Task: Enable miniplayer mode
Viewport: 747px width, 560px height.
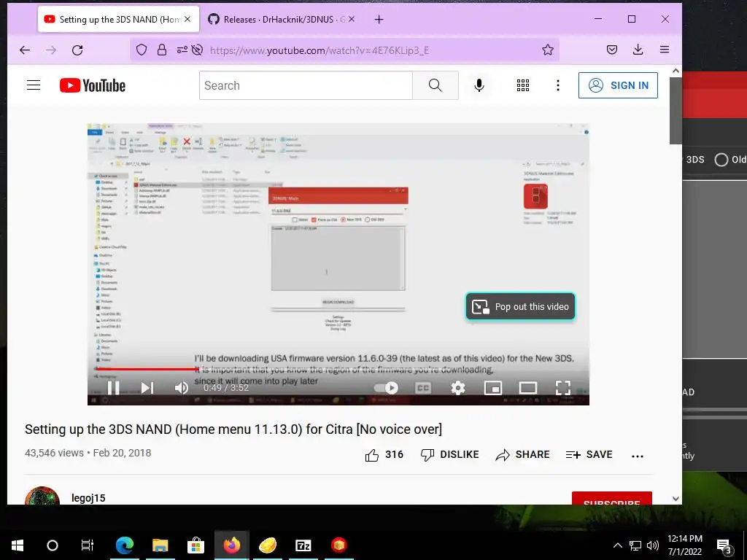Action: coord(493,388)
